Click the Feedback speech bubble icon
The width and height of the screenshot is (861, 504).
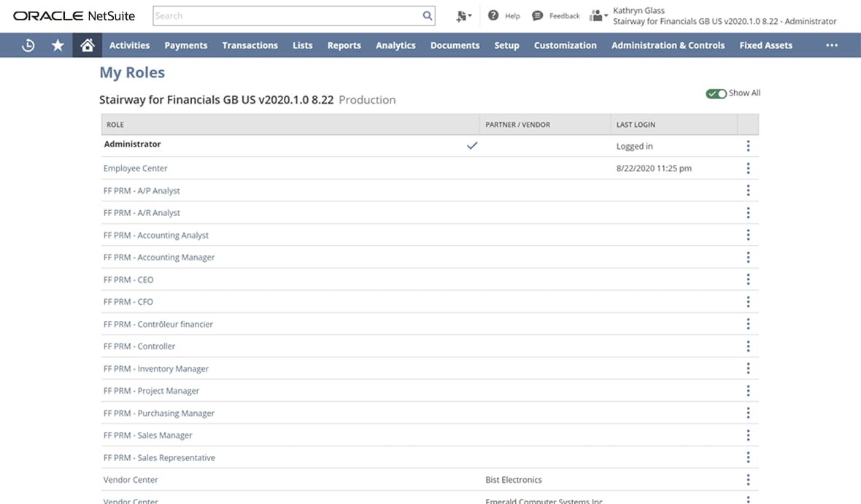coord(538,15)
